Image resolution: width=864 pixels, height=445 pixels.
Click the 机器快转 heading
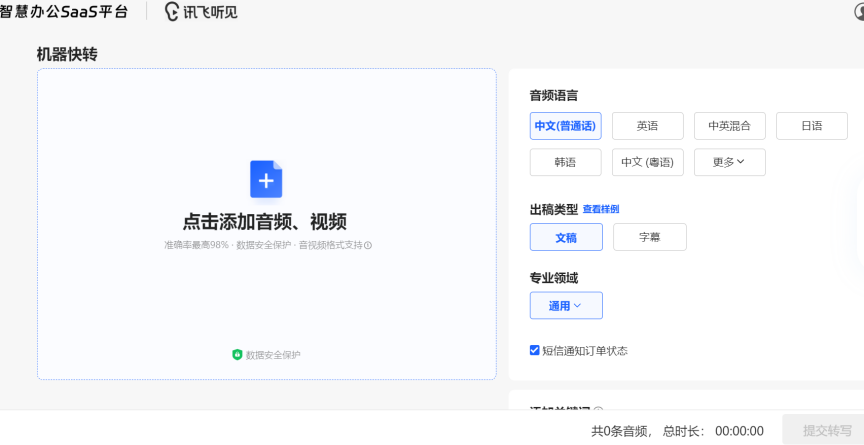(x=67, y=54)
